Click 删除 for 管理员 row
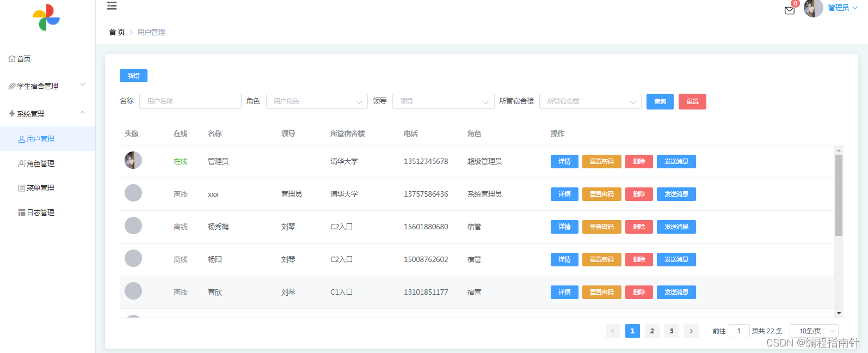The height and width of the screenshot is (353, 868). click(639, 161)
